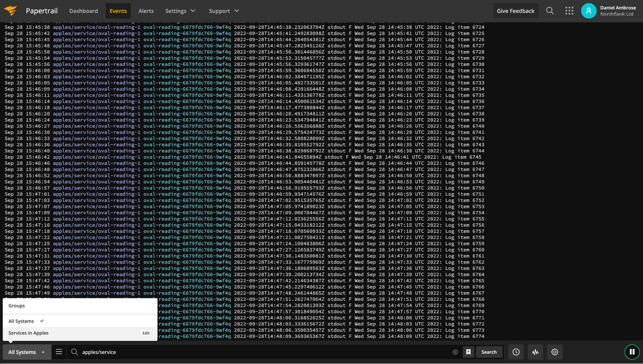Toggle the All Systems group selector

(x=27, y=352)
